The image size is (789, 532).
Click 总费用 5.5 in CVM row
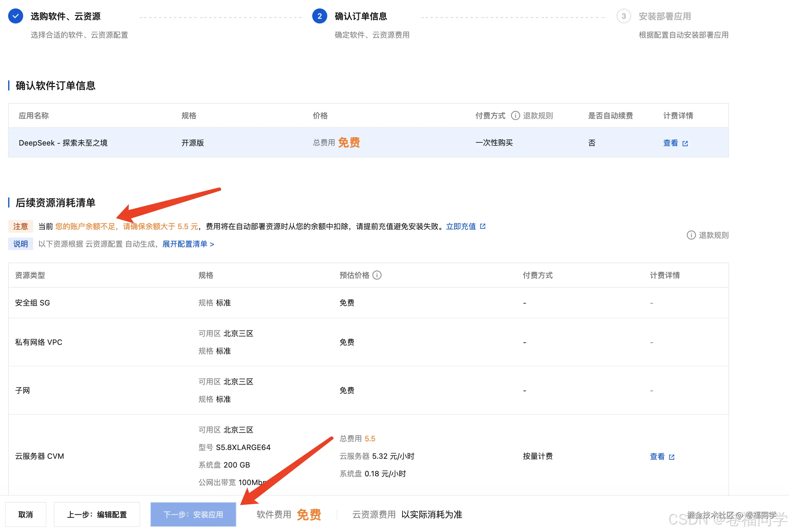[358, 439]
